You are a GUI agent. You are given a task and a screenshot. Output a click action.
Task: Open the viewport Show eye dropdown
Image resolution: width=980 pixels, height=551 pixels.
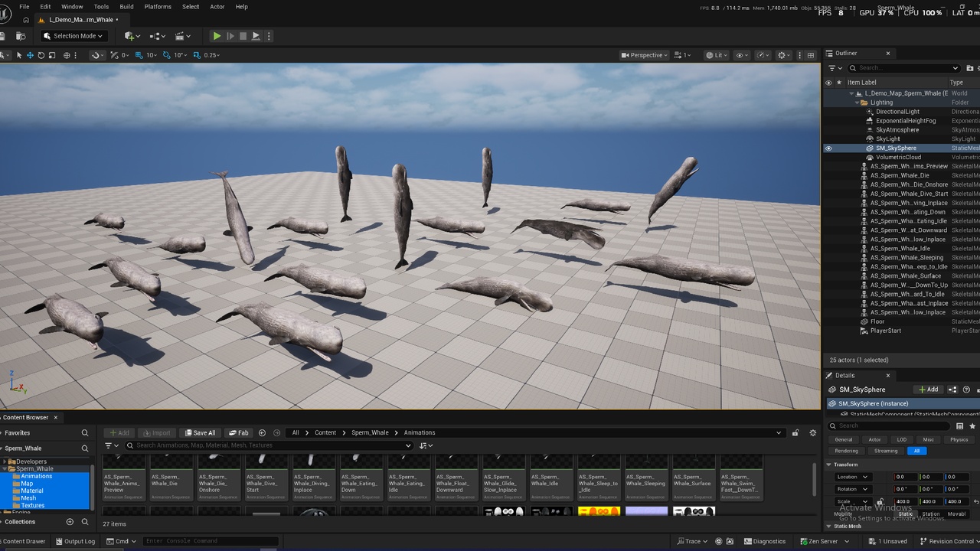coord(741,55)
